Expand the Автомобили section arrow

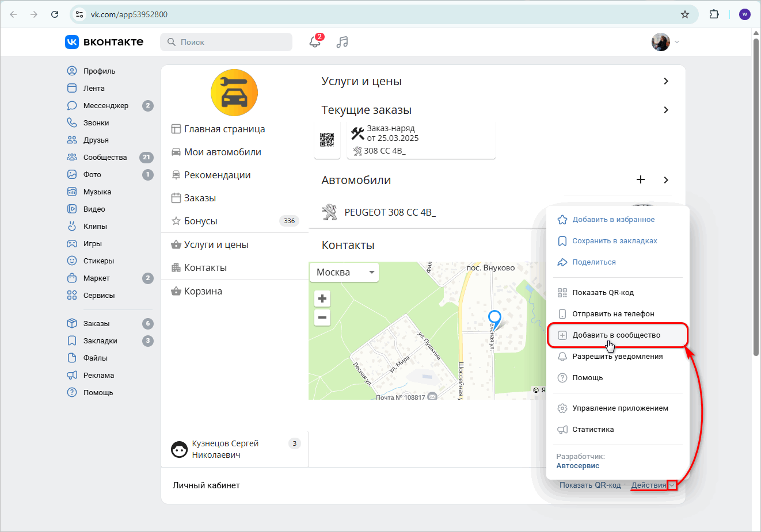tap(665, 179)
